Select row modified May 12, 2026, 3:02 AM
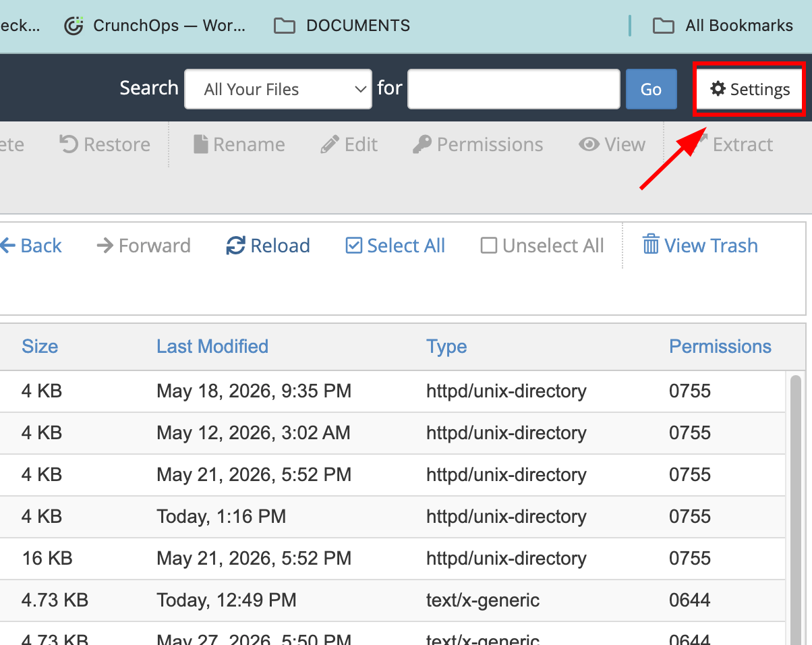 pos(393,432)
